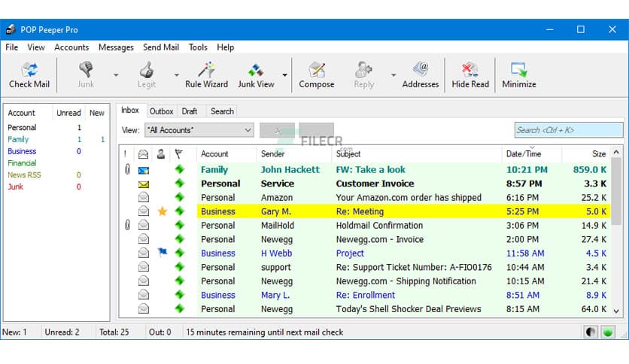
Task: Select the News RSS account
Action: point(24,174)
